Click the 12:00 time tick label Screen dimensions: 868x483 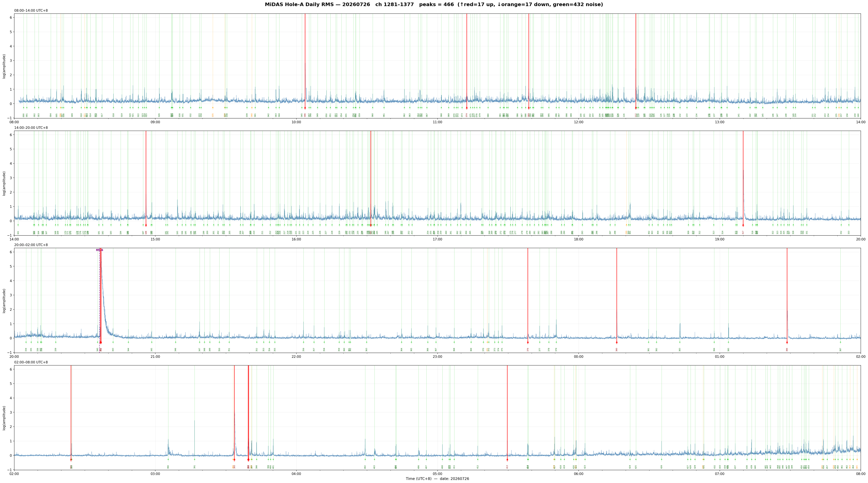579,122
